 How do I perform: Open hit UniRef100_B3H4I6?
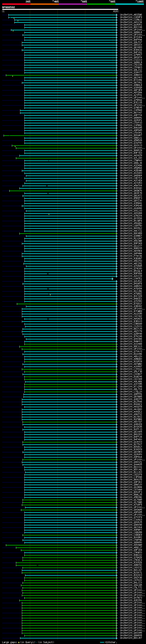tap(131, 50)
